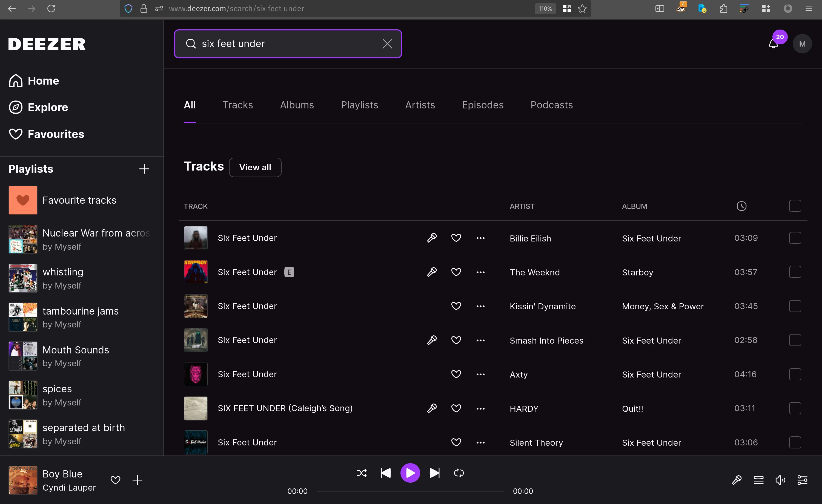Open the audio settings equalizer icon
Image resolution: width=822 pixels, height=504 pixels.
click(x=802, y=480)
